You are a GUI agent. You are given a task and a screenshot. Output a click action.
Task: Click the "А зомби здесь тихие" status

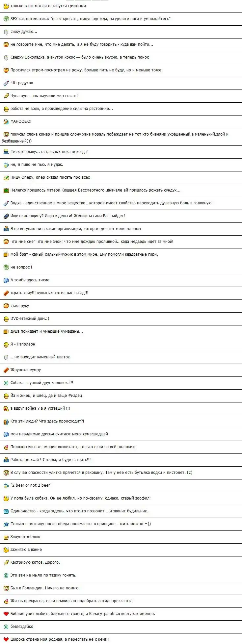(x=30, y=280)
